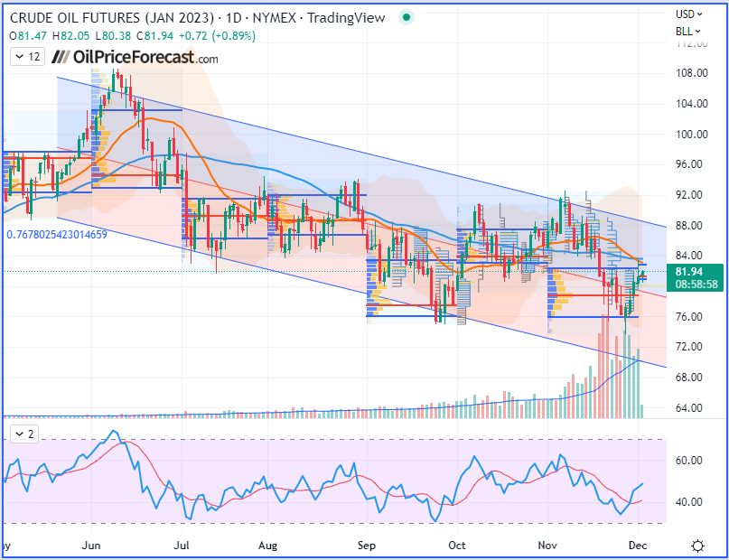
Task: Open chart settings gear icon
Action: [x=698, y=546]
